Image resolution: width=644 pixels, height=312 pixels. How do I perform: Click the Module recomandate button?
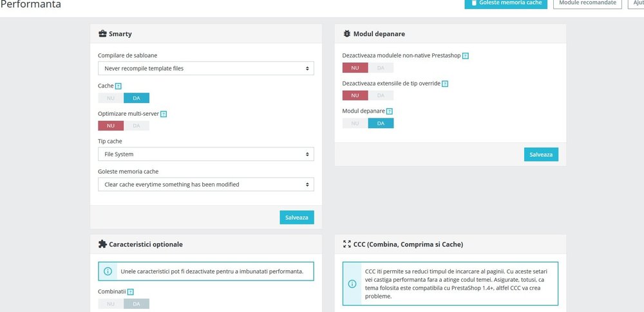coord(587,3)
